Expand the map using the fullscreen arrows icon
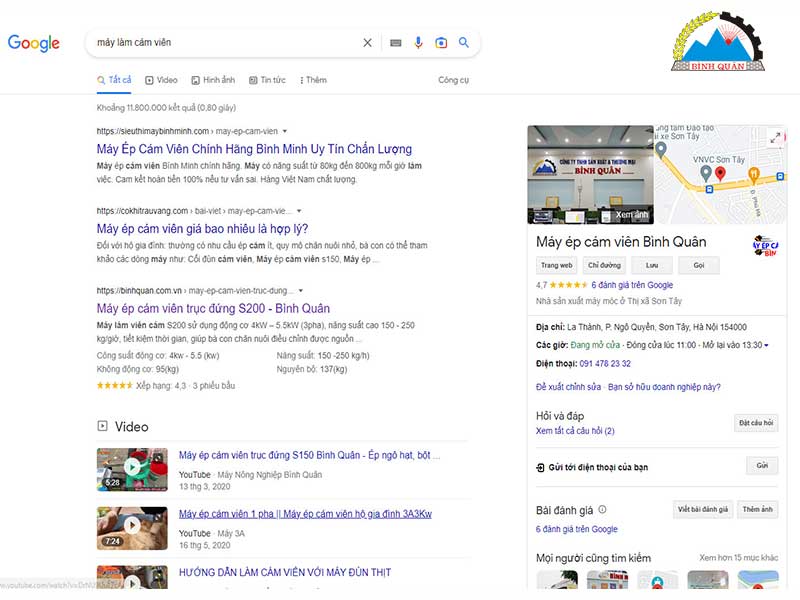 coord(775,138)
